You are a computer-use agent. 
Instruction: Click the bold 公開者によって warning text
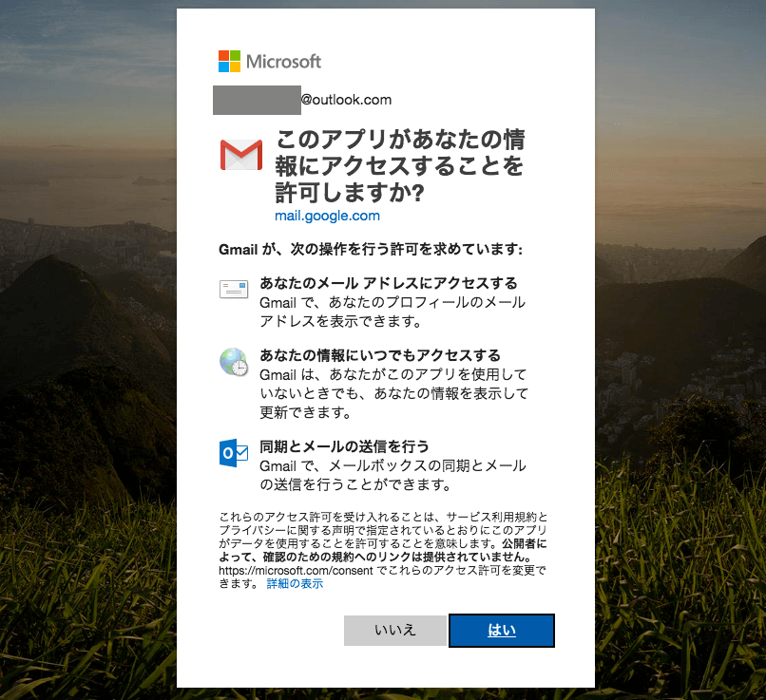pyautogui.click(x=383, y=550)
